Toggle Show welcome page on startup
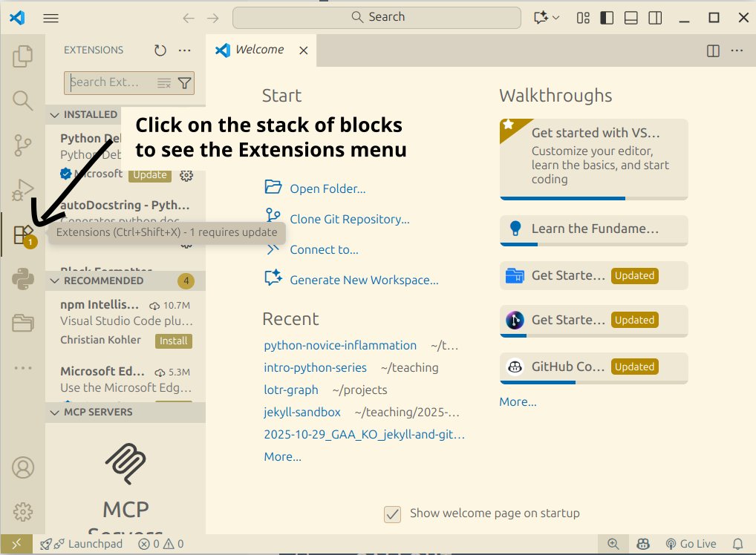The height and width of the screenshot is (555, 756). [x=392, y=513]
